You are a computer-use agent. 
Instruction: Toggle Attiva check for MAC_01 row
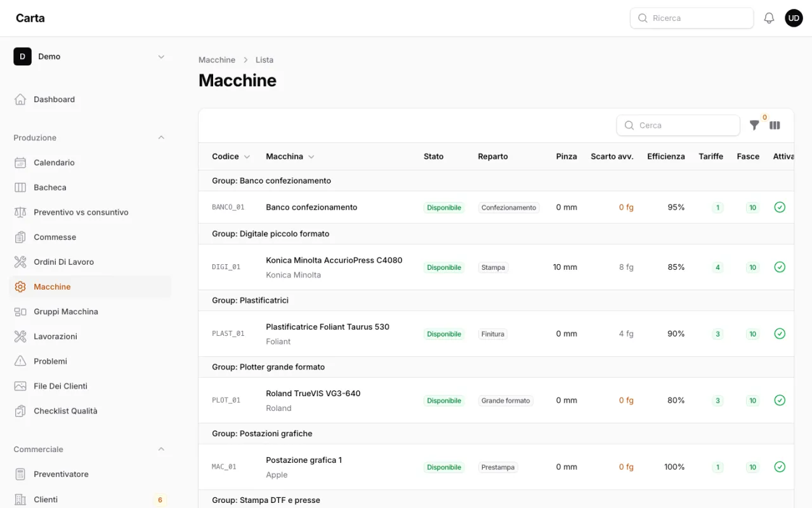tap(780, 467)
